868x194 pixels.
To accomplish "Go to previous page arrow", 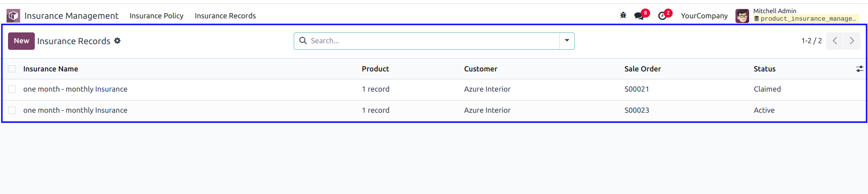I will (x=835, y=41).
